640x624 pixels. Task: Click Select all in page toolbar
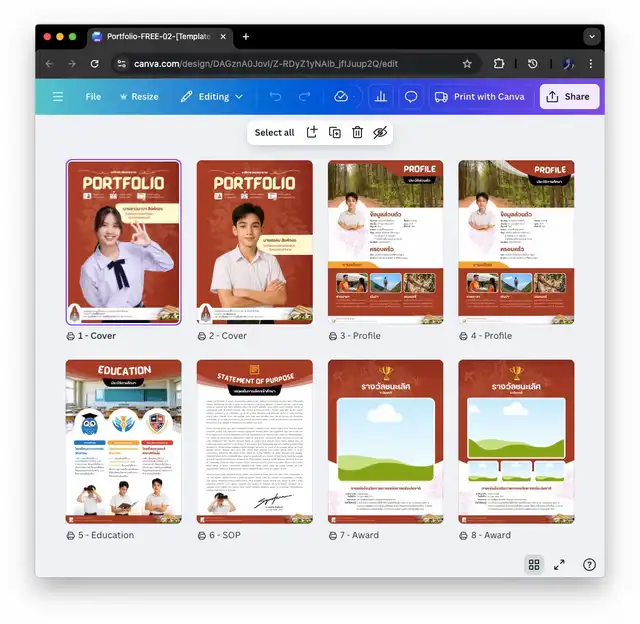[274, 132]
